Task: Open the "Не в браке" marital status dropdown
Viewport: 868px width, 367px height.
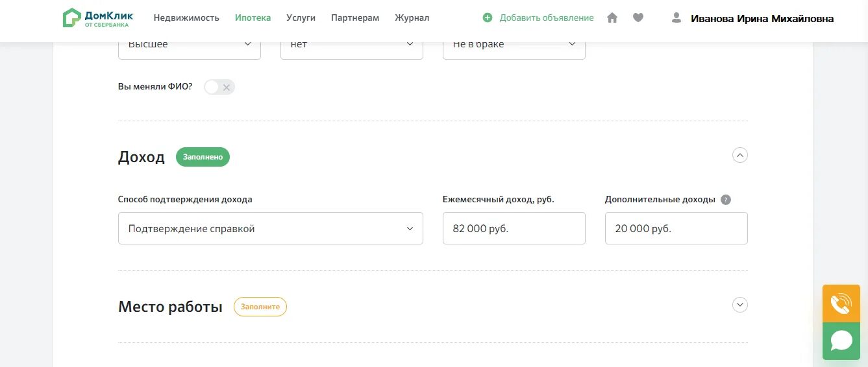Action: [514, 44]
